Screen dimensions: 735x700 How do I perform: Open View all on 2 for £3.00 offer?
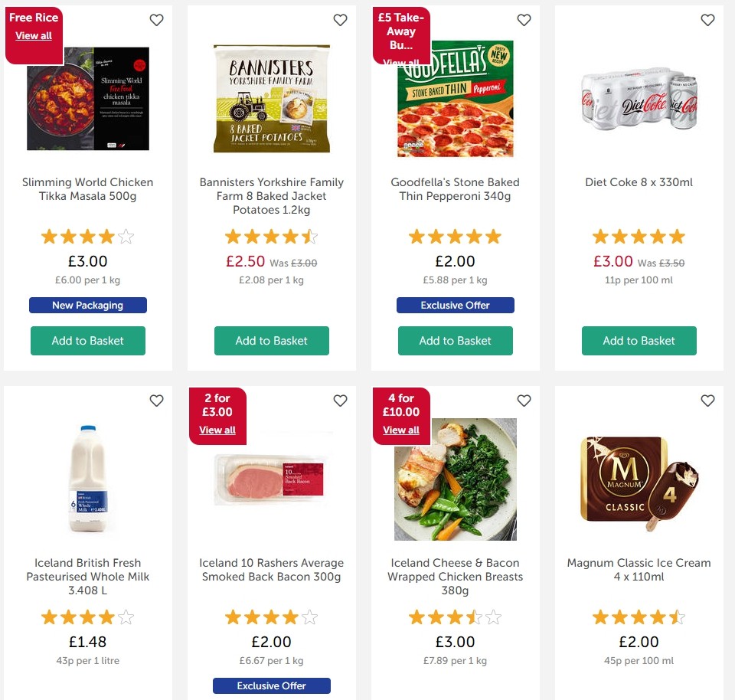tap(217, 430)
